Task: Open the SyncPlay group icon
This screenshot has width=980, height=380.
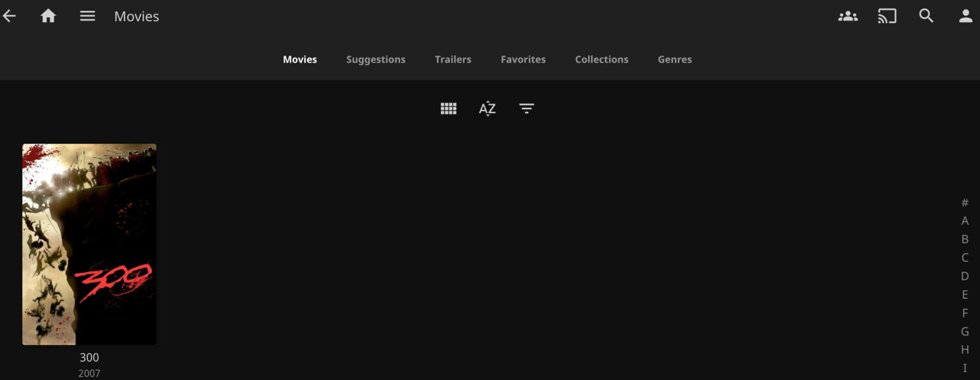Action: tap(847, 16)
